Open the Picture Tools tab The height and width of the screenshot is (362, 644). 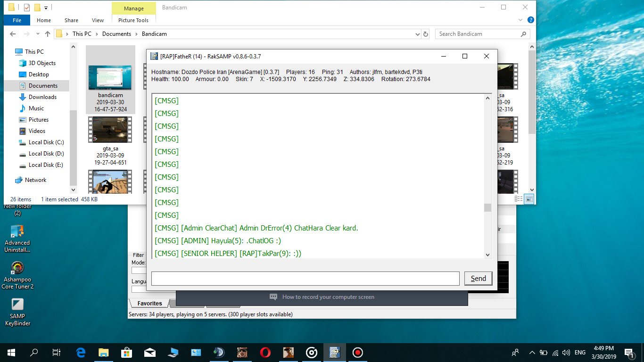click(x=133, y=20)
